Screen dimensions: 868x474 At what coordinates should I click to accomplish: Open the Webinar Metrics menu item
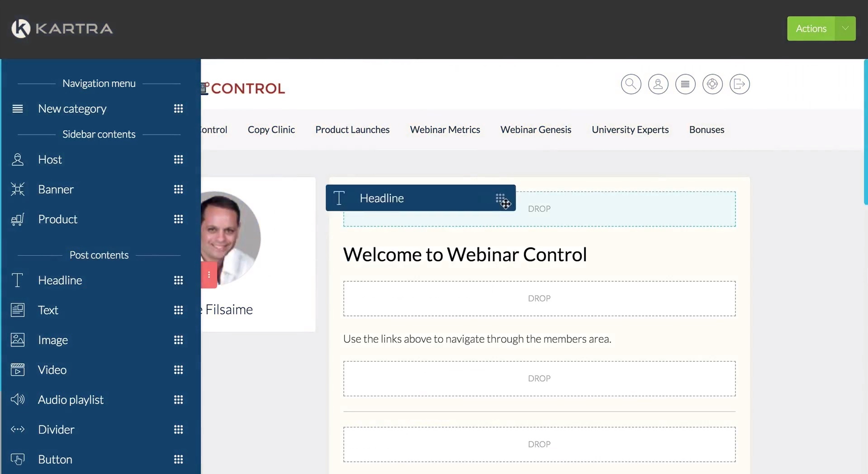click(445, 129)
